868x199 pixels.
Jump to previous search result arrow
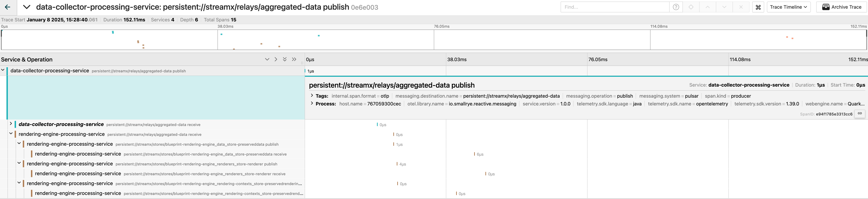[708, 7]
